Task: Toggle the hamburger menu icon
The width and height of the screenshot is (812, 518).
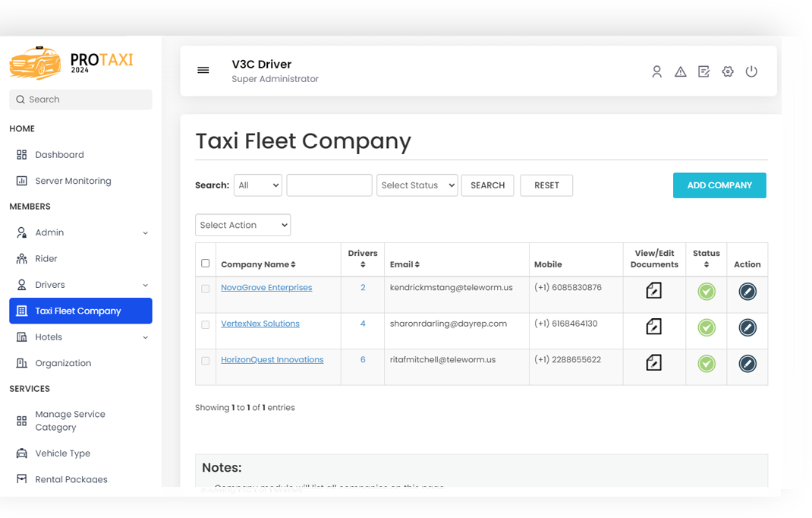Action: coord(203,71)
